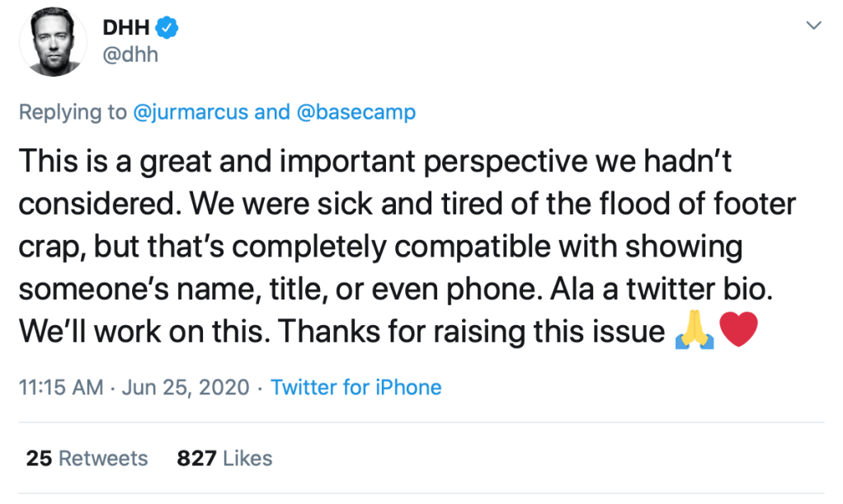
Task: Open the @jurmarcus mention link
Action: click(191, 112)
